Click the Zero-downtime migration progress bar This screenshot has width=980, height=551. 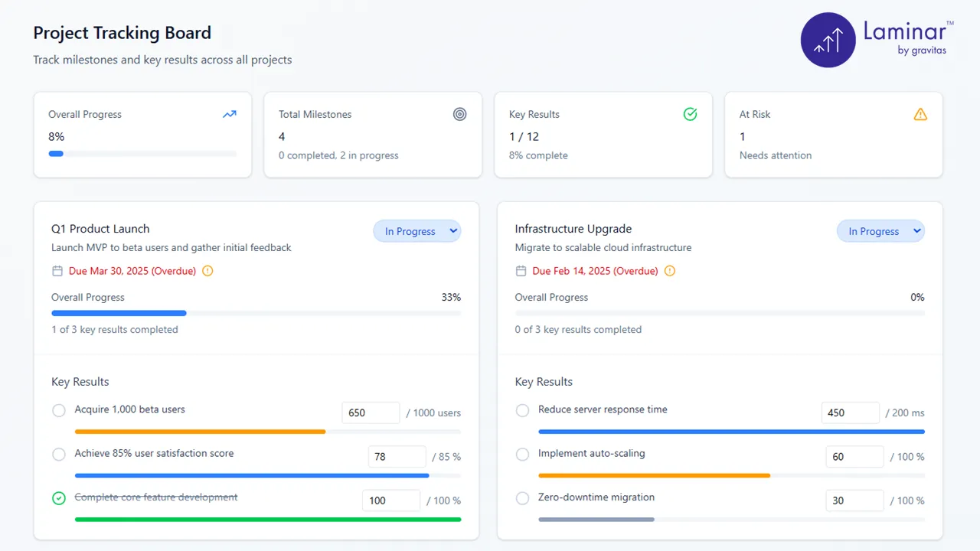point(732,519)
